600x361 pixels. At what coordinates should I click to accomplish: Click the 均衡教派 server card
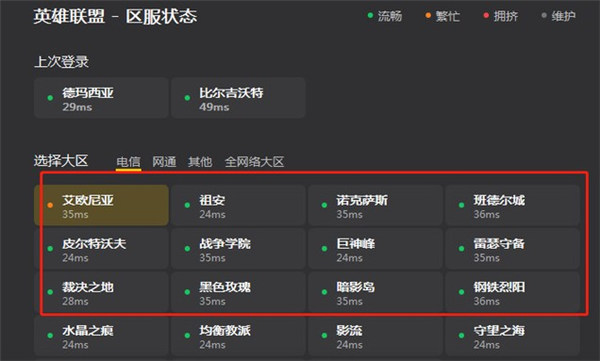pyautogui.click(x=238, y=336)
